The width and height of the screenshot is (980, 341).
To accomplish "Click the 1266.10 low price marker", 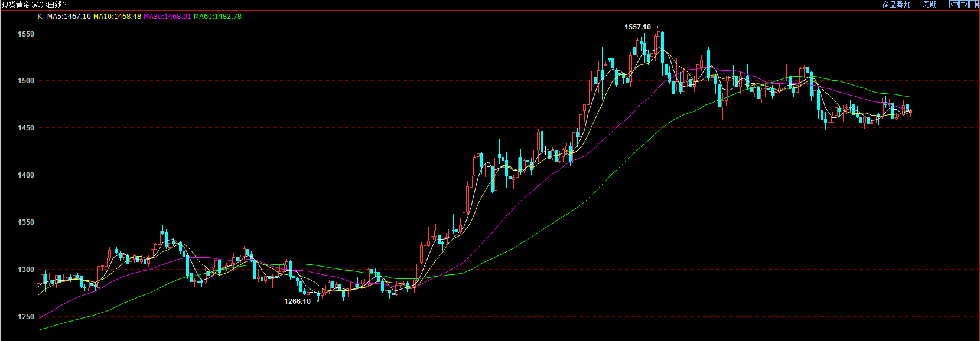I will click(297, 301).
